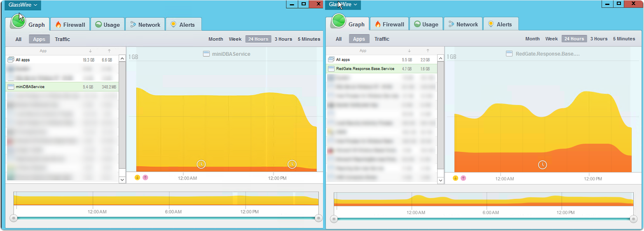
Task: Switch to Alerts tab in left window
Action: [x=183, y=25]
